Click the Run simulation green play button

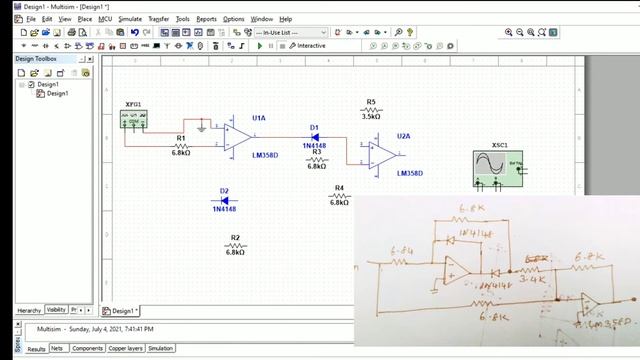coord(260,46)
